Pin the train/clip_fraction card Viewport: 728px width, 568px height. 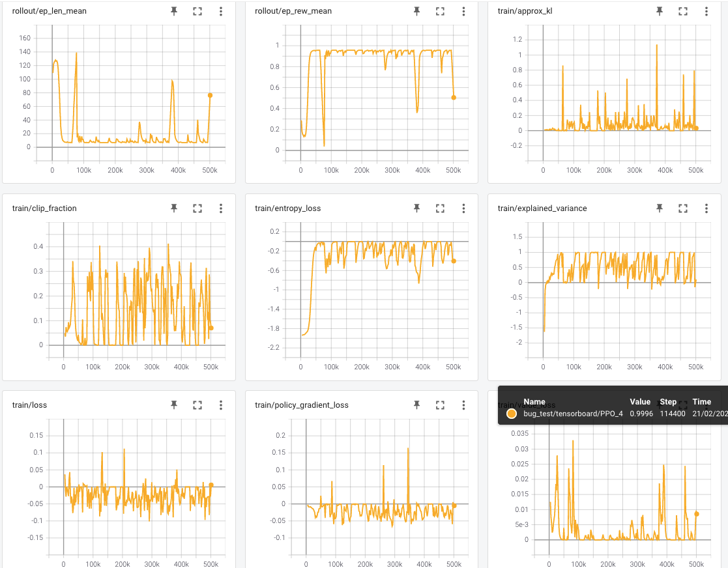174,208
